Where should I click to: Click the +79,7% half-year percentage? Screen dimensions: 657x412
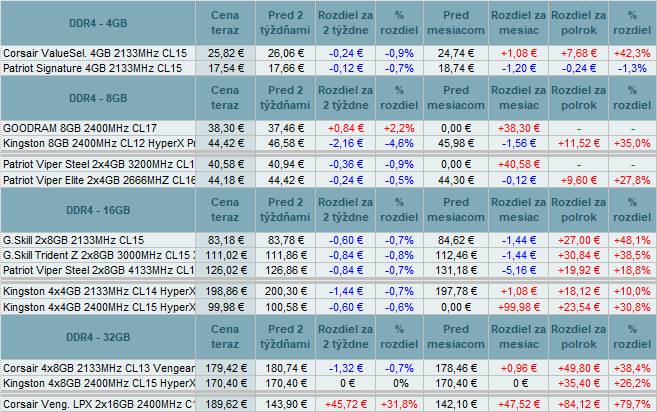tap(632, 404)
